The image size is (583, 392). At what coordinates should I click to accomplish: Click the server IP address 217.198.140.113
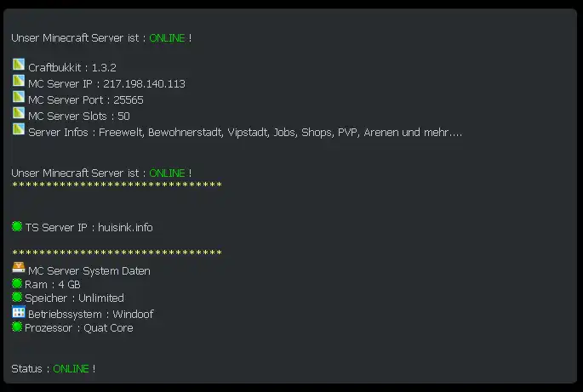(x=144, y=84)
